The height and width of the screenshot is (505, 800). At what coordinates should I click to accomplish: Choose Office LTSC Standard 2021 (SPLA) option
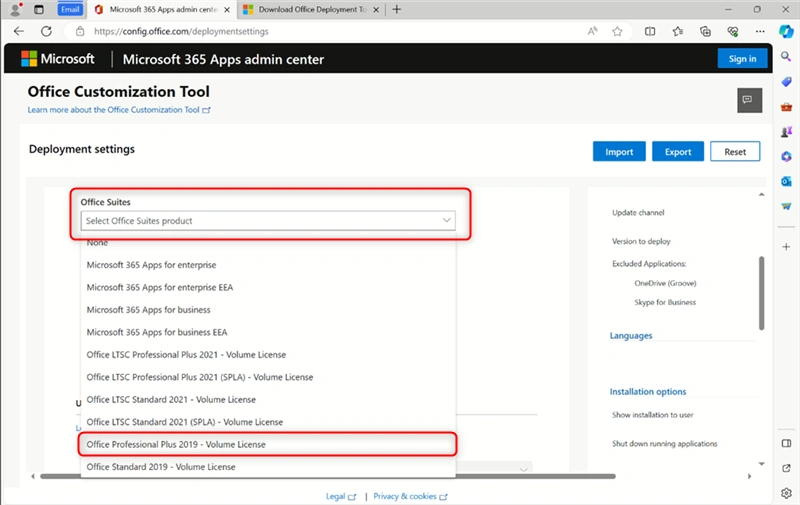coord(268,422)
